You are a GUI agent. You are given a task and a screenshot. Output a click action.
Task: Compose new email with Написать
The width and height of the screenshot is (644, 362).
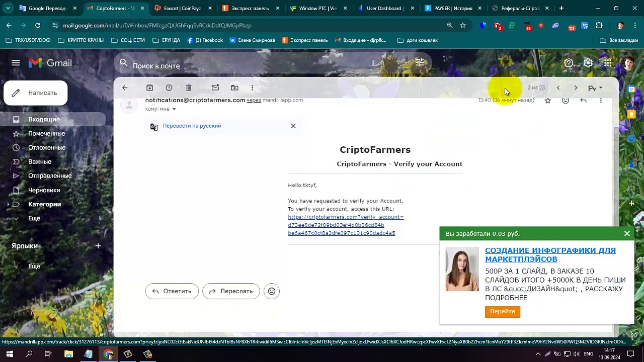36,93
